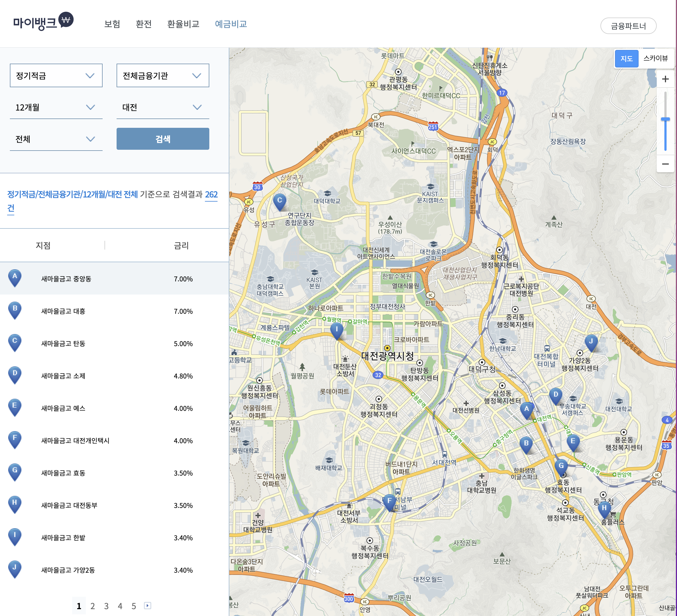Click list marker B for 새마을금고 대흥

coord(15,310)
